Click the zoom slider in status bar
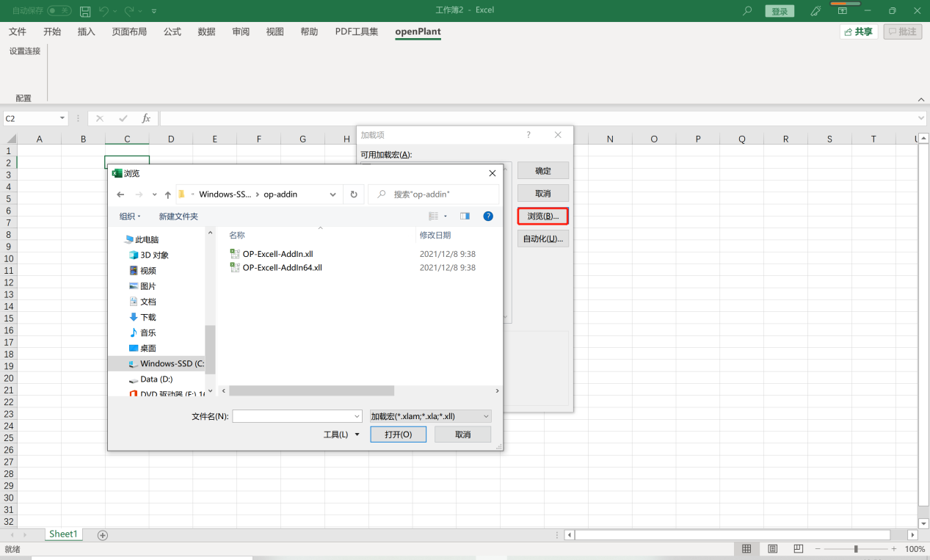Screen dimensions: 930x560 [856, 549]
